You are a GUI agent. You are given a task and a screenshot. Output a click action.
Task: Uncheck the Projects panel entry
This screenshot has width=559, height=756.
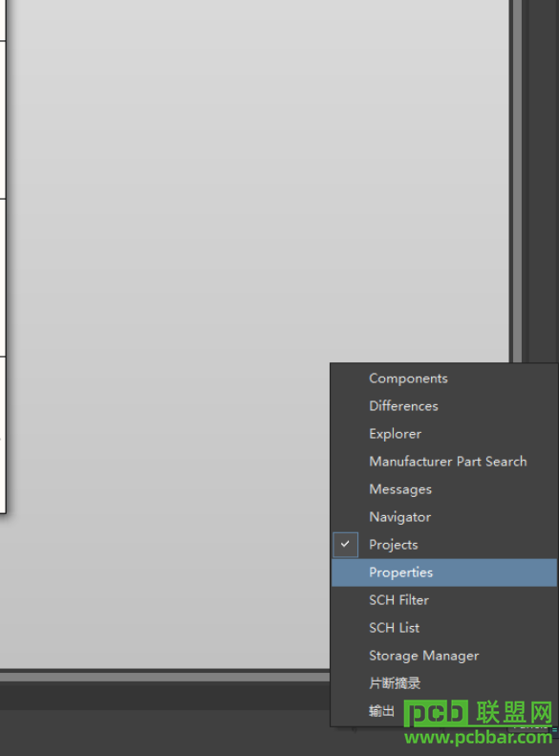click(443, 545)
